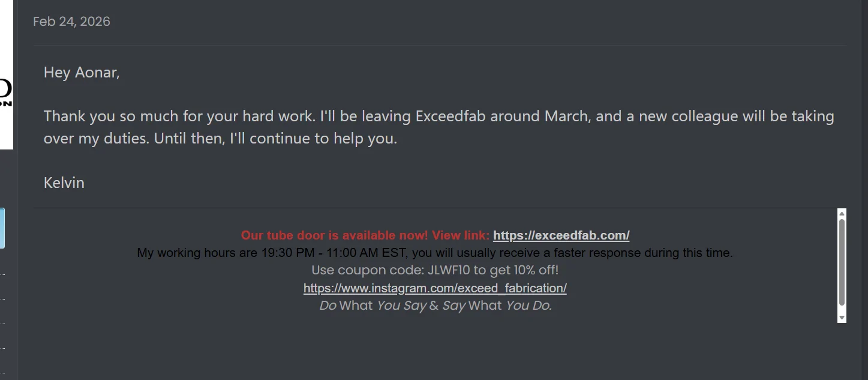Screen dimensions: 868x380
Task: Click the scroll down arrow in signature box
Action: pyautogui.click(x=842, y=318)
